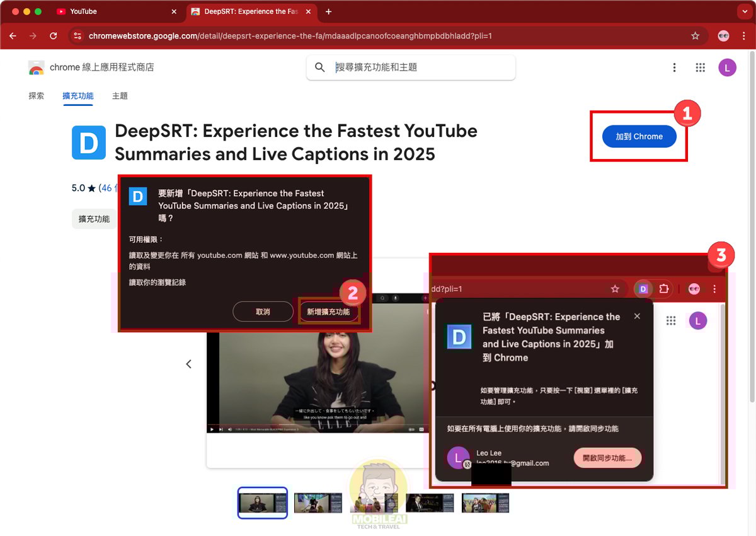Select the 擴充功能 tab

[78, 96]
